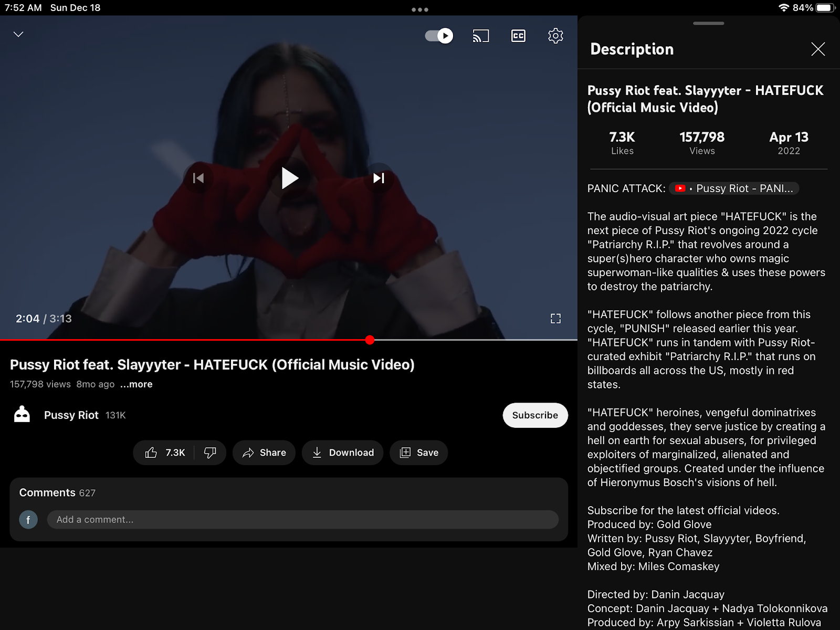Tap the 7.3K Likes stat
840x630 pixels.
[622, 143]
